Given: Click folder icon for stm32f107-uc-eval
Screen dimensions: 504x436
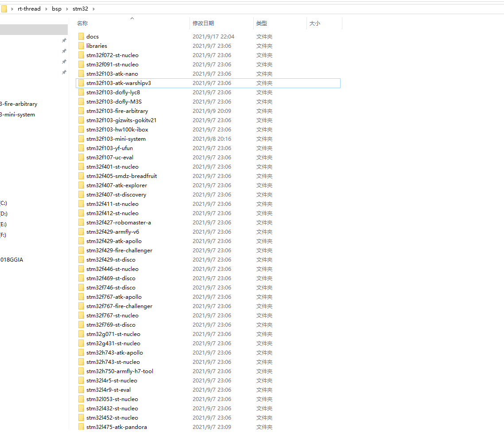Looking at the screenshot, I should pyautogui.click(x=81, y=158).
